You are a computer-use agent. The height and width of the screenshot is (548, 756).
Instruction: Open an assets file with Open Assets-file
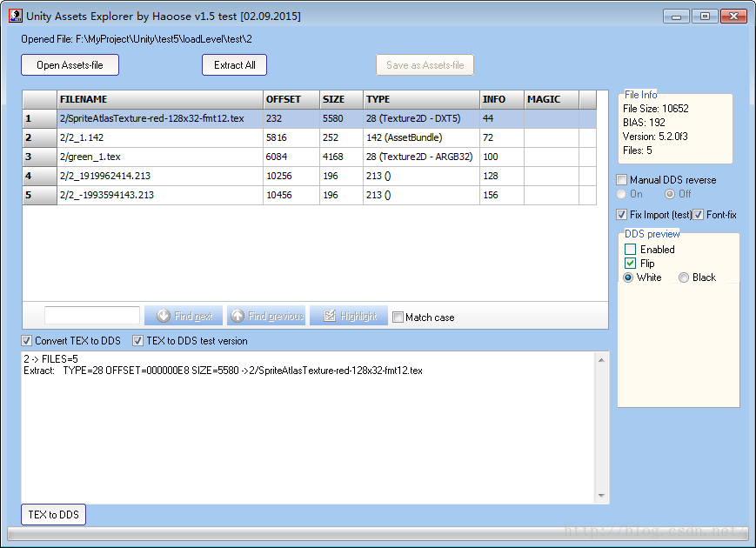(70, 65)
